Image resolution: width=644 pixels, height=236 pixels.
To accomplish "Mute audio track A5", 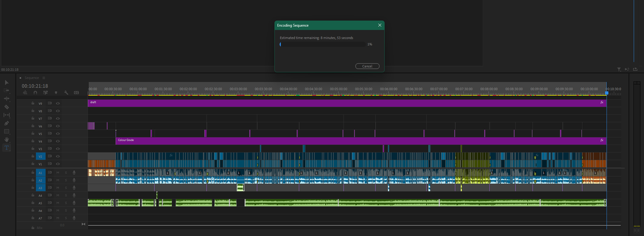I will click(57, 203).
